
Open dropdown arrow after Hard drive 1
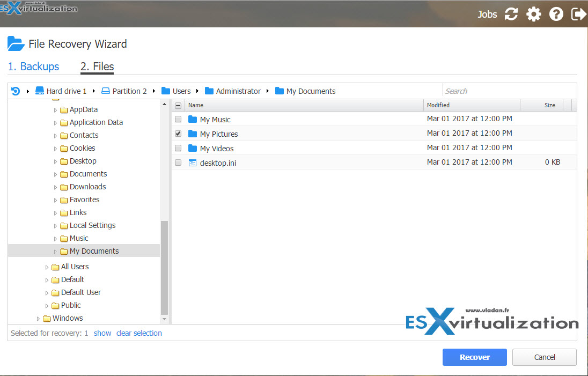tap(94, 91)
